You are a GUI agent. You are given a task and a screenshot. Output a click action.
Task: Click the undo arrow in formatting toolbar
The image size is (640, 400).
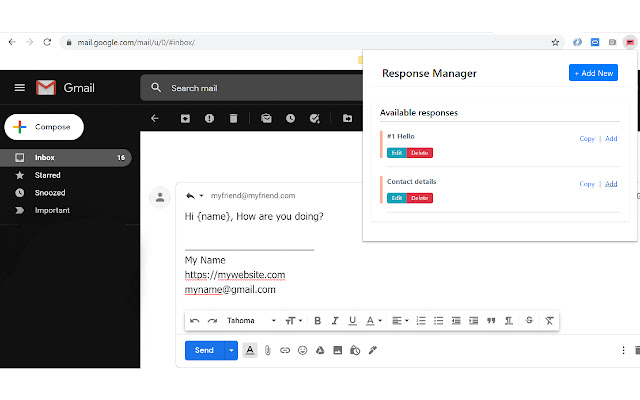tap(195, 321)
